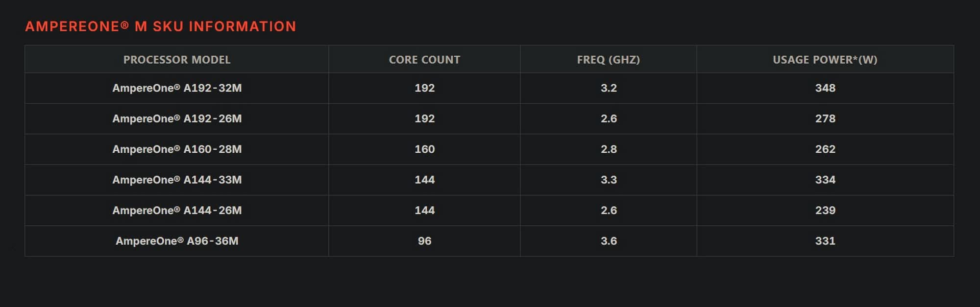Click the 96 core count value
This screenshot has height=307, width=980.
tap(424, 241)
